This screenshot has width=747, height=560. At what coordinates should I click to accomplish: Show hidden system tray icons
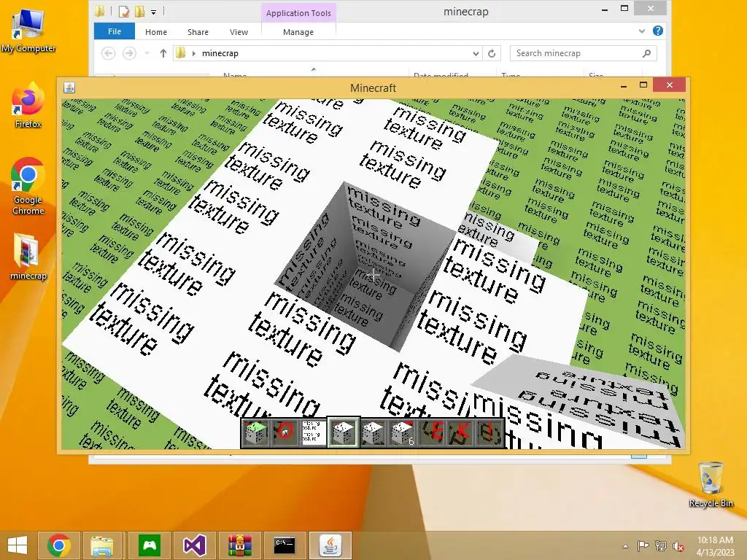[x=625, y=546]
